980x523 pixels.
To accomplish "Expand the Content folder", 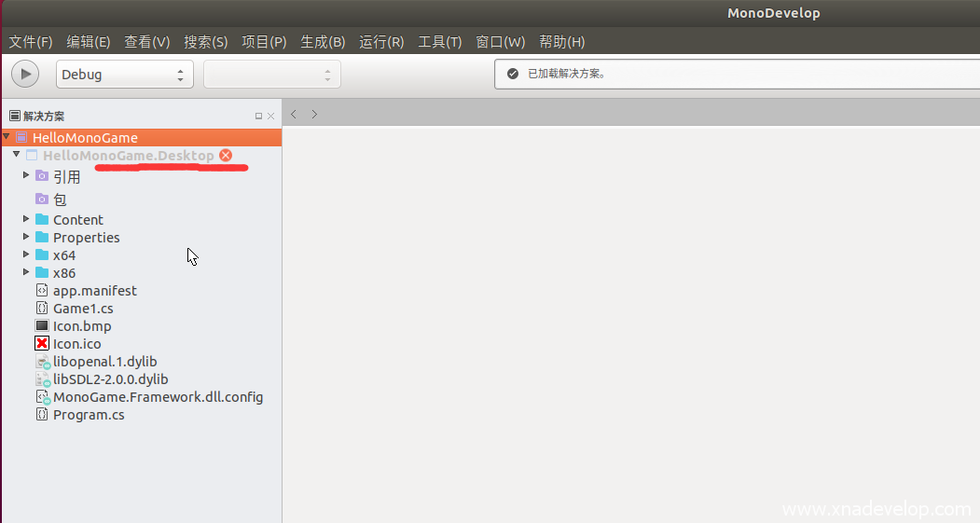I will [x=26, y=219].
